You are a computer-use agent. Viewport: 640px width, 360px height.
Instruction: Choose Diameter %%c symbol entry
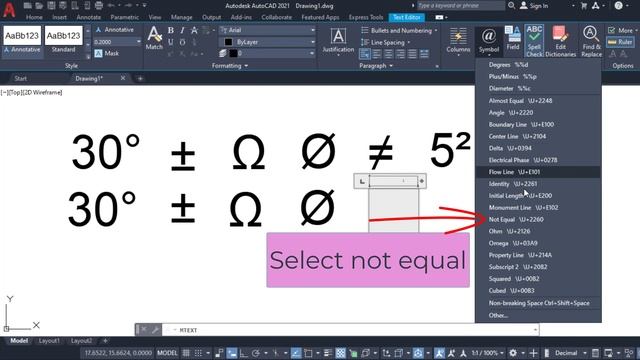pos(538,88)
